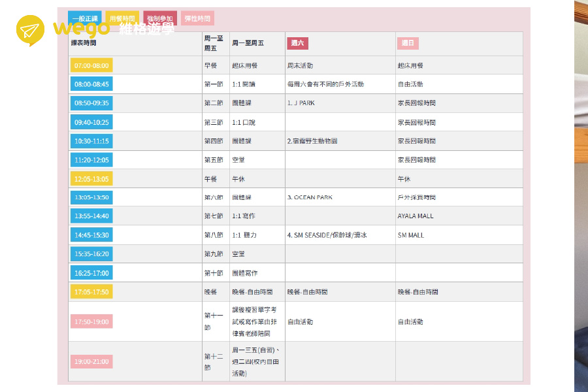Screen dimensions: 588x392
Task: Click the 1. J PARK Saturday activity cell
Action: click(x=301, y=103)
